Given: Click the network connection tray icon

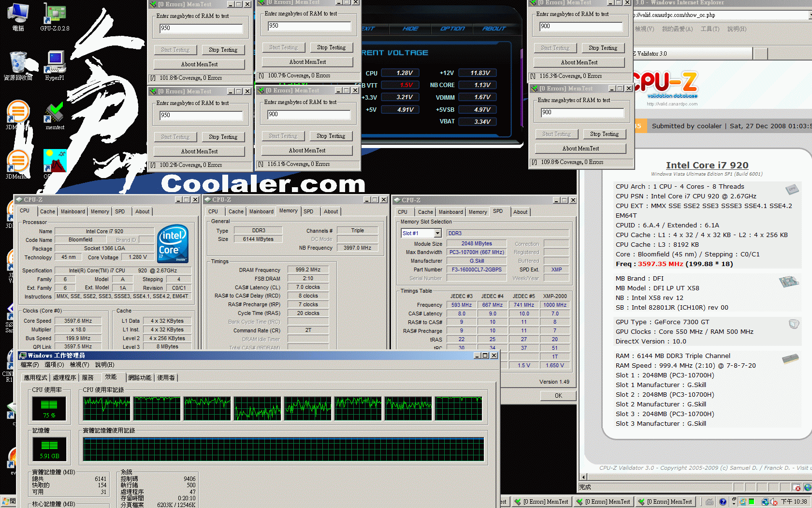Looking at the screenshot, I should [765, 502].
